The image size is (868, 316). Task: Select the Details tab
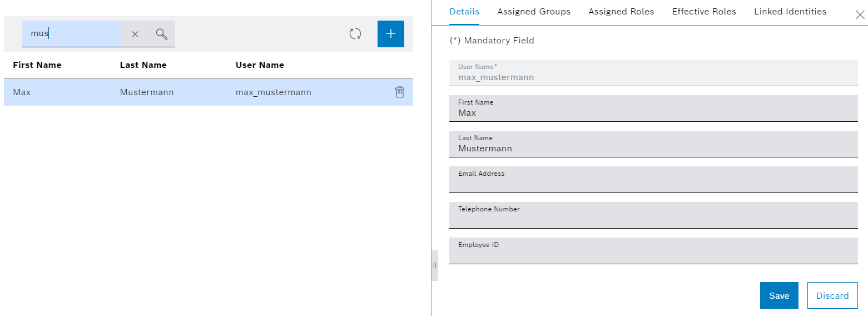pyautogui.click(x=464, y=12)
